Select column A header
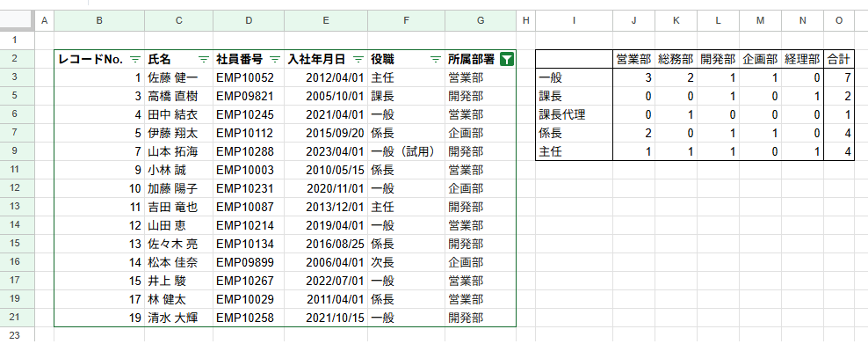This screenshot has width=868, height=344. [x=44, y=20]
